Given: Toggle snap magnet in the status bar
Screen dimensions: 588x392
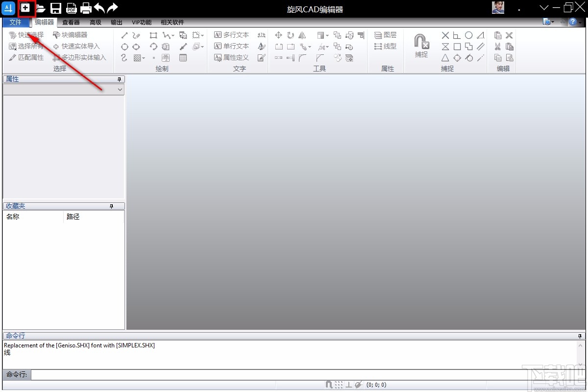Looking at the screenshot, I should pyautogui.click(x=329, y=385).
